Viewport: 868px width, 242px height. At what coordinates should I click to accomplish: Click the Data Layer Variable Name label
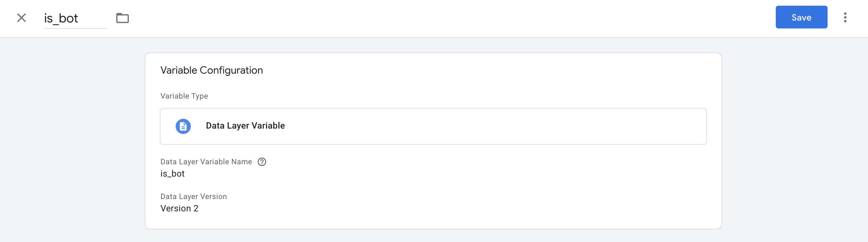(x=206, y=162)
